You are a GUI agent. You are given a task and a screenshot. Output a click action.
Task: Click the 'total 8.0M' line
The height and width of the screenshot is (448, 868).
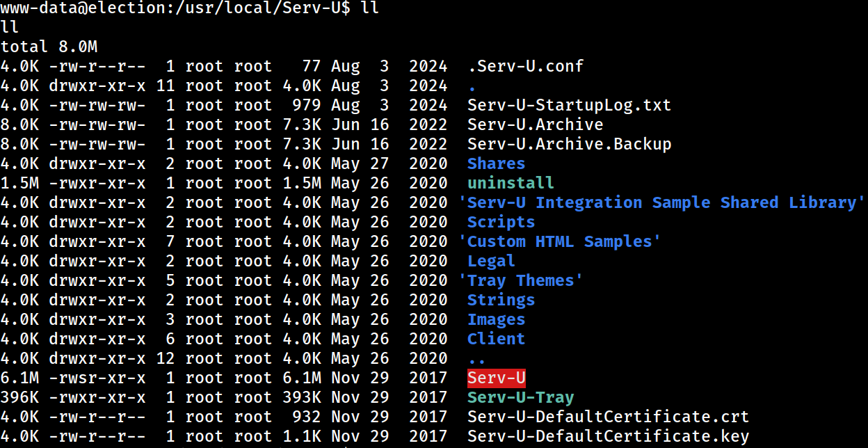click(x=49, y=47)
